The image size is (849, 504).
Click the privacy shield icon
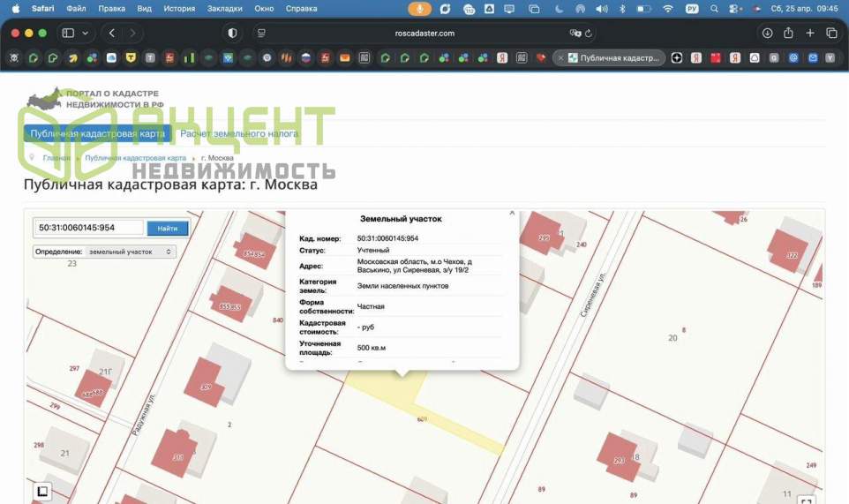point(232,33)
